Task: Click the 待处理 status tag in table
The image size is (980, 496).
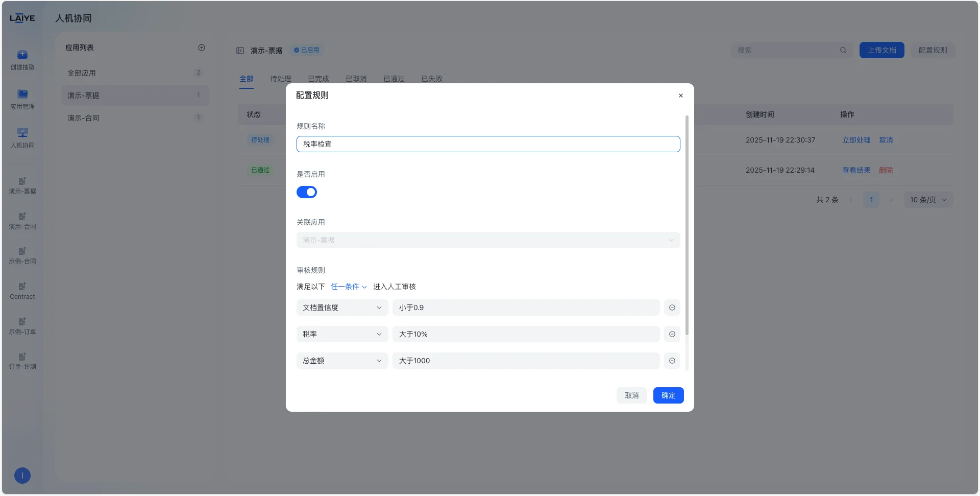Action: pos(260,140)
